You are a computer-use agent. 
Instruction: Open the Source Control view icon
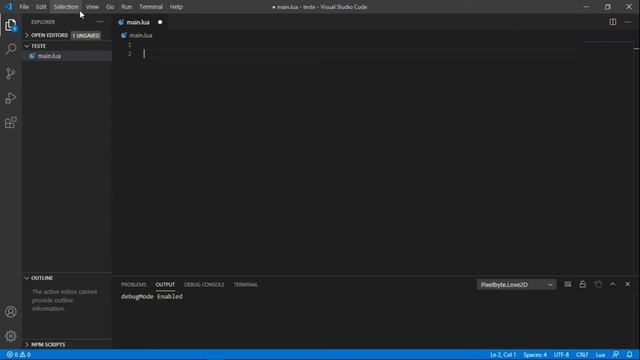[11, 73]
